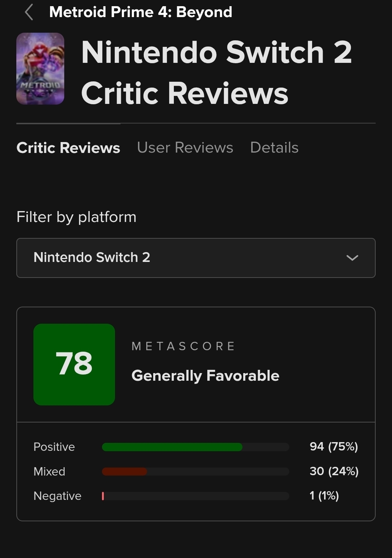Switch to the User Reviews tab
The height and width of the screenshot is (558, 392).
pyautogui.click(x=185, y=148)
